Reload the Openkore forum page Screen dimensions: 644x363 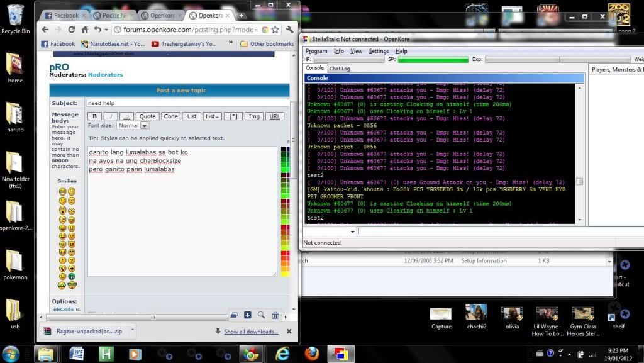[72, 30]
